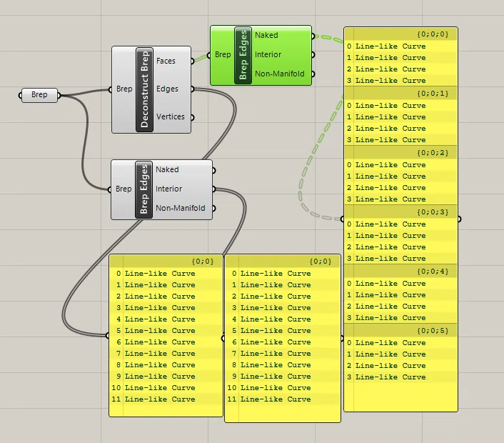Click the left bottom panel's input grip
The height and width of the screenshot is (443, 504).
(x=108, y=336)
